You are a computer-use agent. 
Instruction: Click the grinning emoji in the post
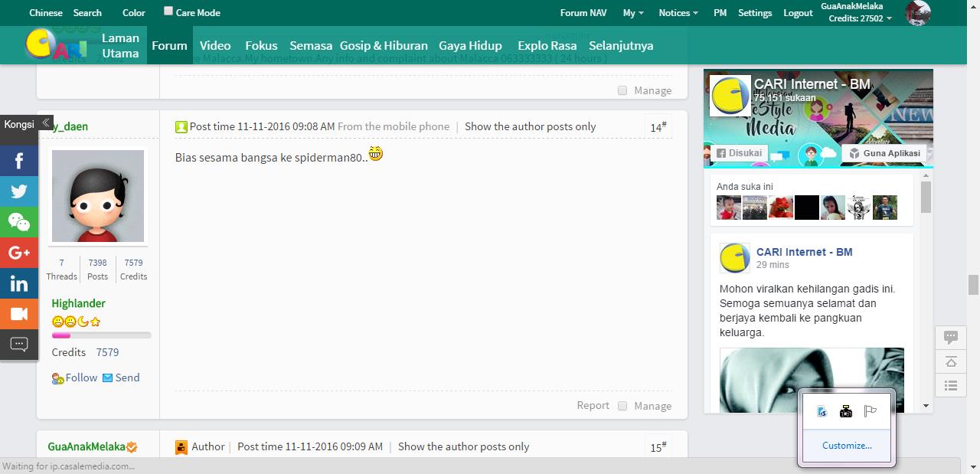(376, 154)
